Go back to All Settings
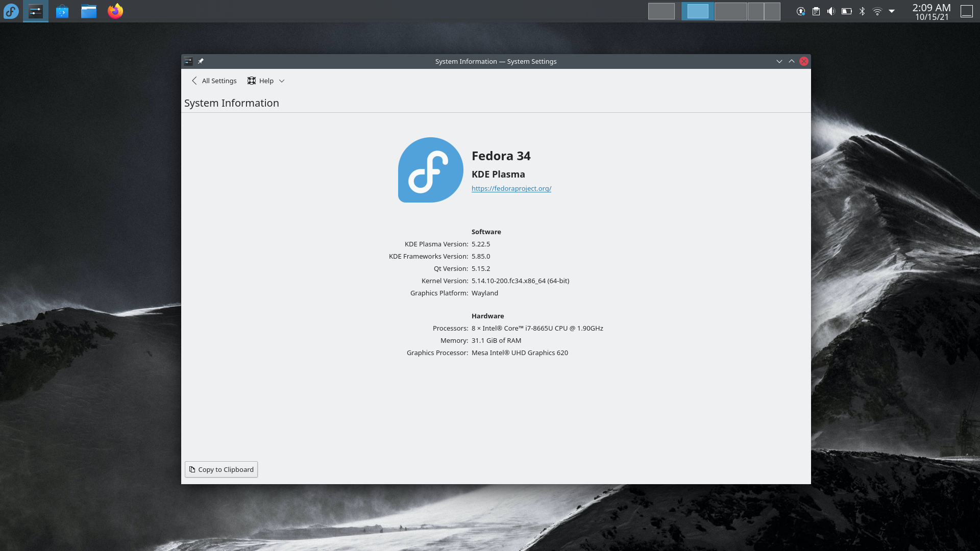Screen dimensions: 980x551 point(214,81)
